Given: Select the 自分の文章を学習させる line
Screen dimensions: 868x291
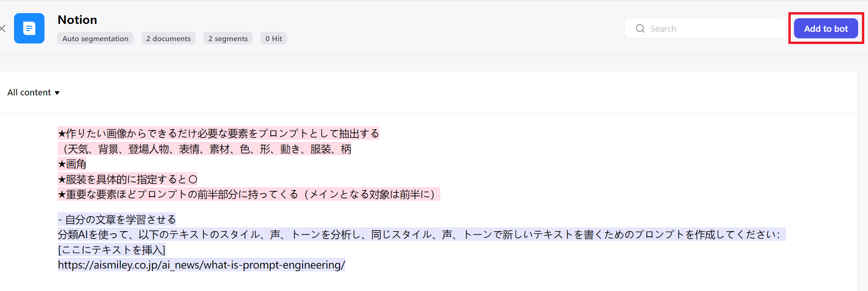Looking at the screenshot, I should [117, 219].
